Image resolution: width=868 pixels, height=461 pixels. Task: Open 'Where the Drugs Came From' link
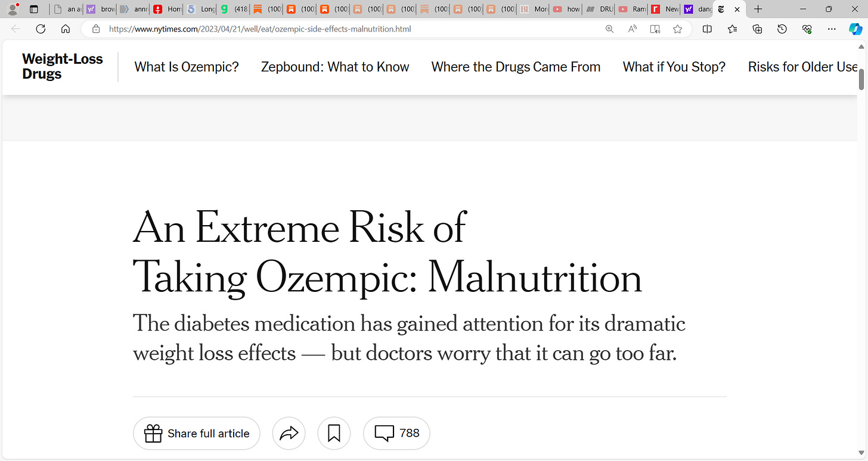(516, 67)
